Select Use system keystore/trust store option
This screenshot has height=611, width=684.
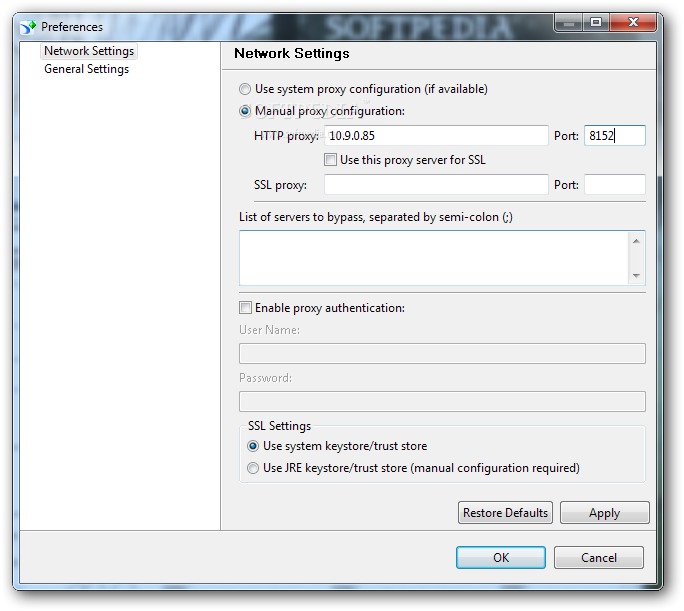pos(253,446)
